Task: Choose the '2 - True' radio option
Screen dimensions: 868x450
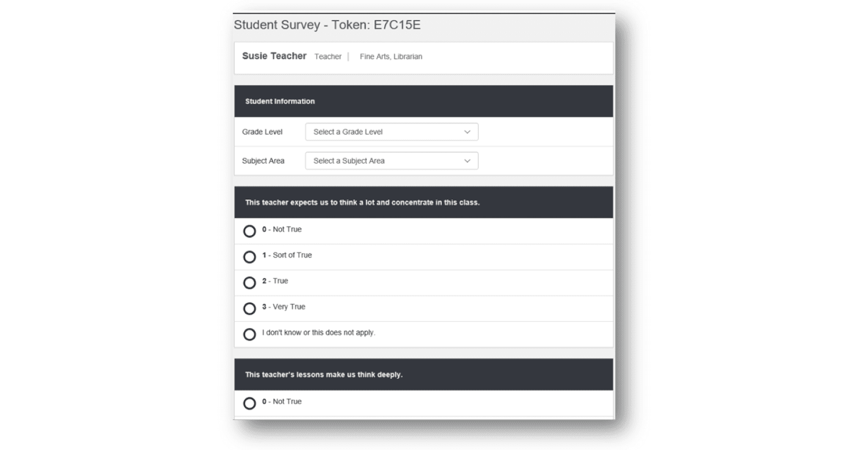Action: click(x=250, y=283)
